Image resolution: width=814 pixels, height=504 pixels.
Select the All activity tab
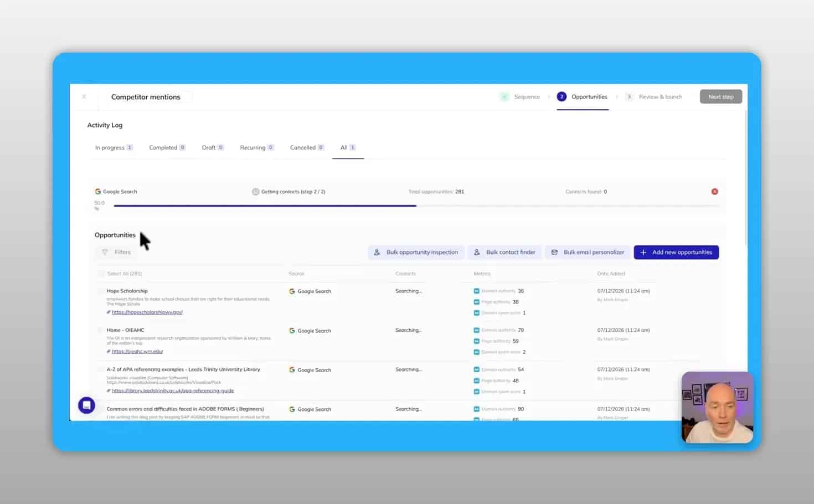(x=348, y=148)
